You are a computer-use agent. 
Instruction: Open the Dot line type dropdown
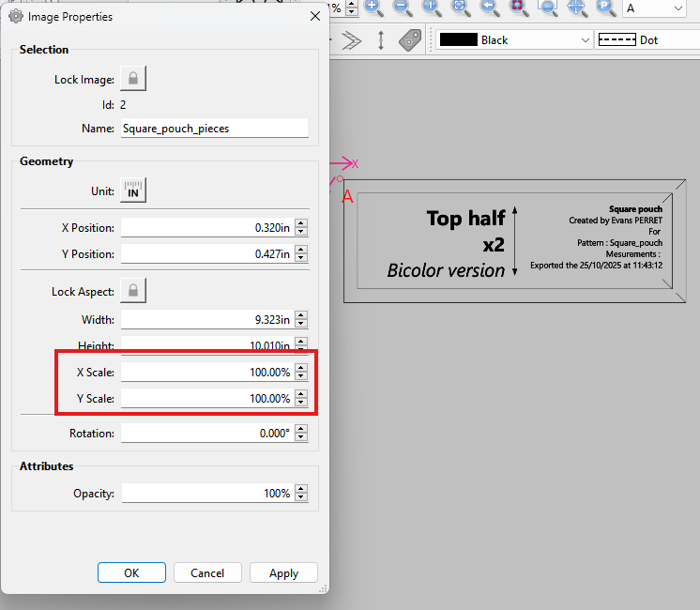[647, 39]
